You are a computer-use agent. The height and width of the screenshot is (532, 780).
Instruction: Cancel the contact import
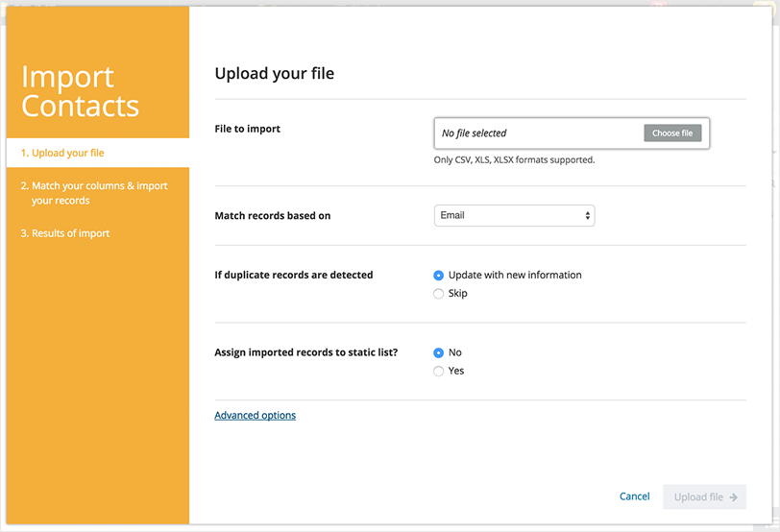coord(634,496)
